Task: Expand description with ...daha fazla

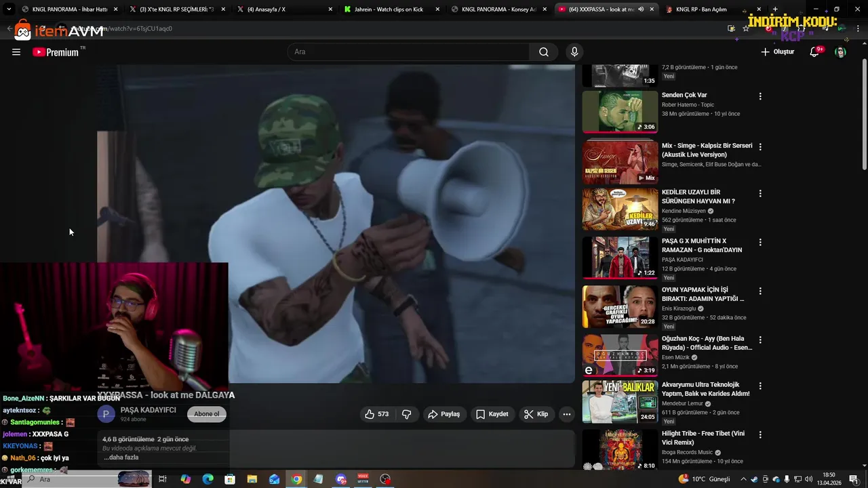Action: 121,457
